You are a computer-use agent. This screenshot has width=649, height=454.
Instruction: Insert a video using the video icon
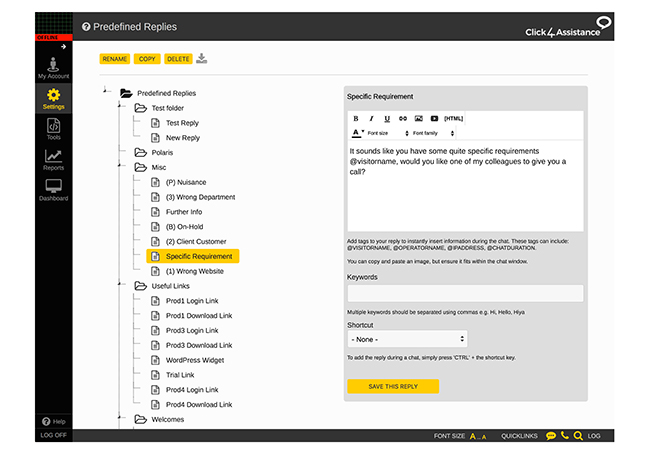click(x=434, y=118)
